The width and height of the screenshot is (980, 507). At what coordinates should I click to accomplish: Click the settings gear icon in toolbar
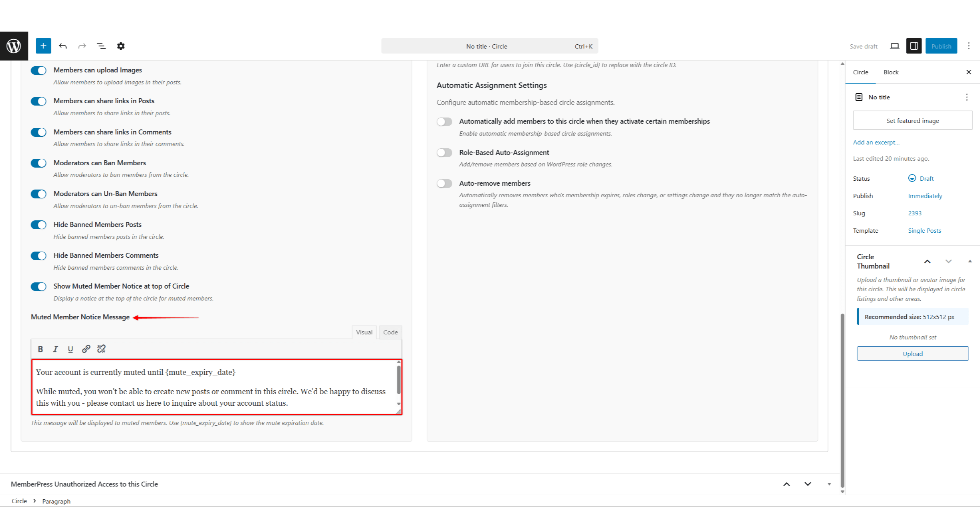[121, 46]
